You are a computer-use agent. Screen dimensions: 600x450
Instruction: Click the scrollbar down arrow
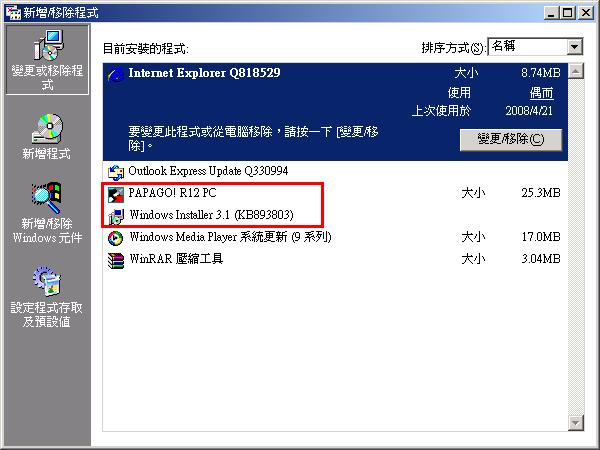576,423
